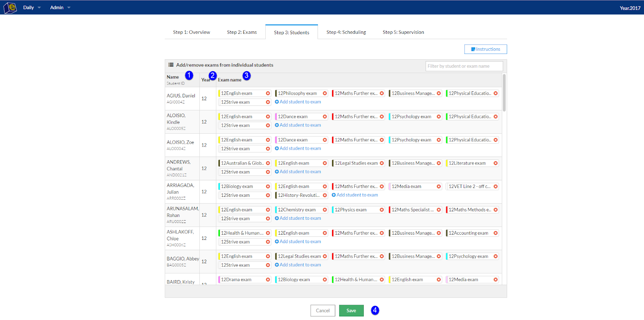
Task: Delete 12Psychology exam for Zoe Aloisio
Action: click(x=439, y=140)
